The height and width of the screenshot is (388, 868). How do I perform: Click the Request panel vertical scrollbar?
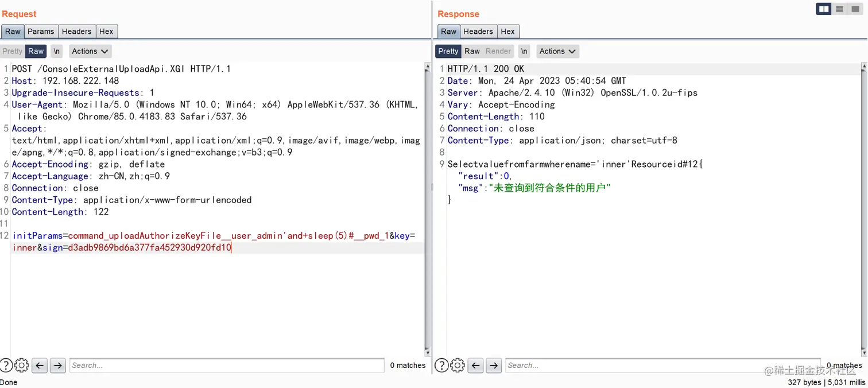[x=427, y=209]
